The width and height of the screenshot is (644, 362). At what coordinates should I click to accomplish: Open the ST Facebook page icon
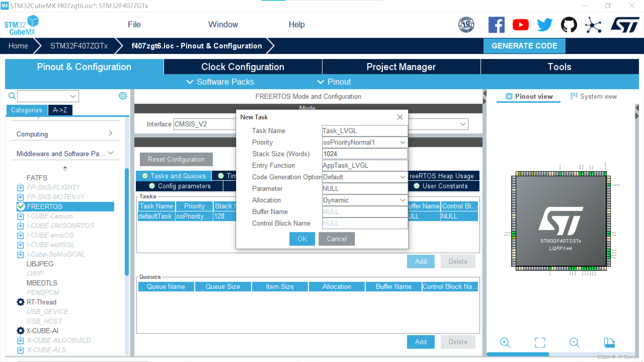[496, 25]
